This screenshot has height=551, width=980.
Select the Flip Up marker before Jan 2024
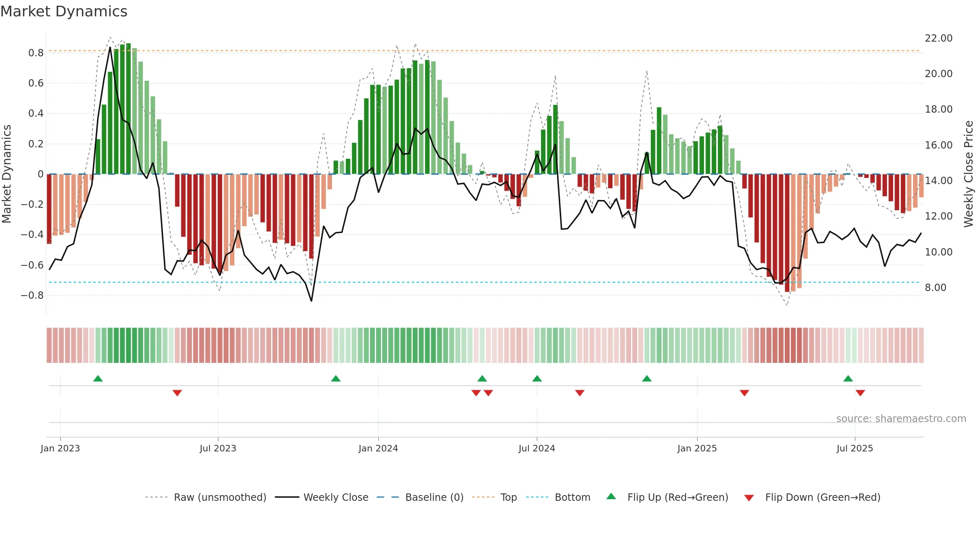[x=336, y=378]
